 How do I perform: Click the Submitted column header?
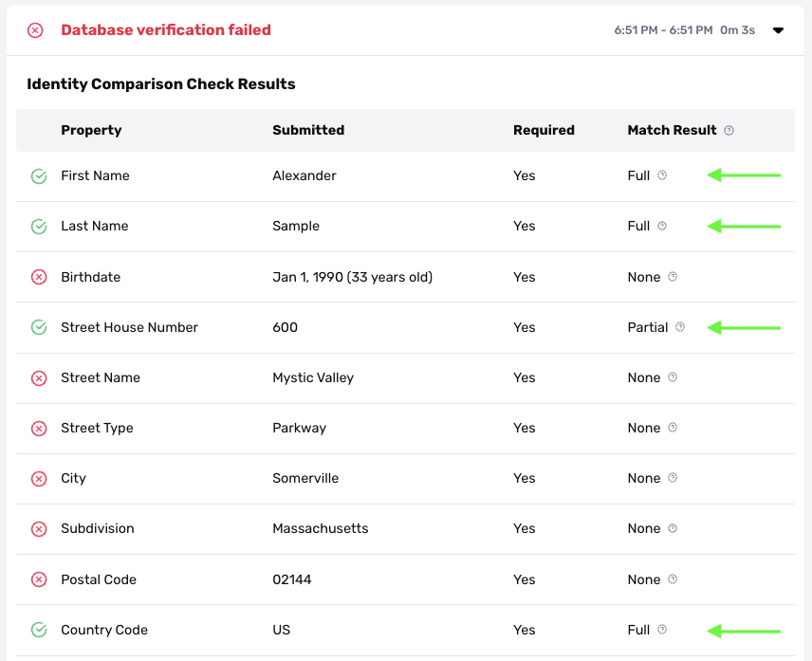point(308,130)
